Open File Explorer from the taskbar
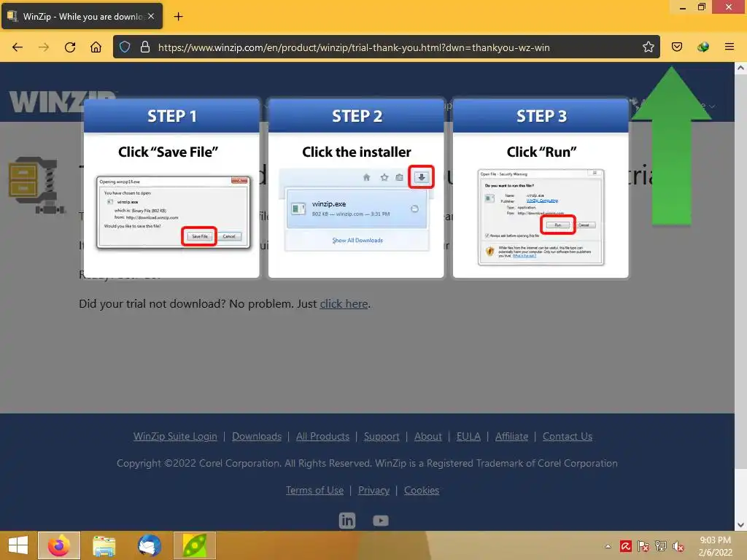This screenshot has width=747, height=560. (x=104, y=545)
